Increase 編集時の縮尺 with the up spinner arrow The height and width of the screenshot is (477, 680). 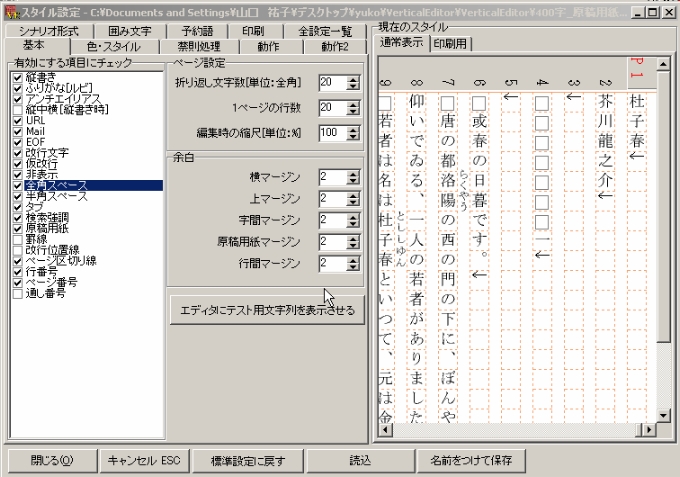point(353,128)
